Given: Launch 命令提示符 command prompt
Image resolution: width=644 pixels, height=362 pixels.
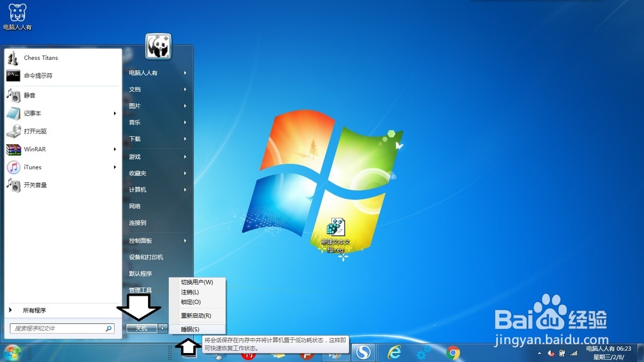Looking at the screenshot, I should (63, 75).
